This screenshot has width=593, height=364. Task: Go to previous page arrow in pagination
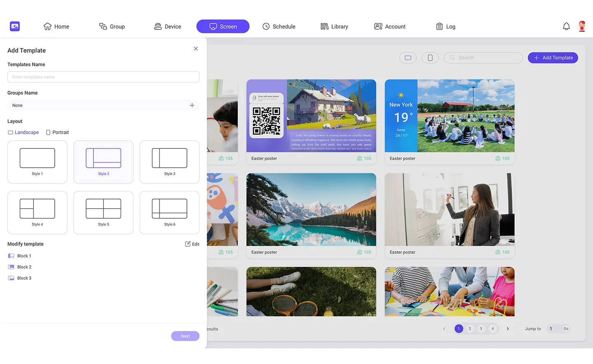tap(444, 329)
